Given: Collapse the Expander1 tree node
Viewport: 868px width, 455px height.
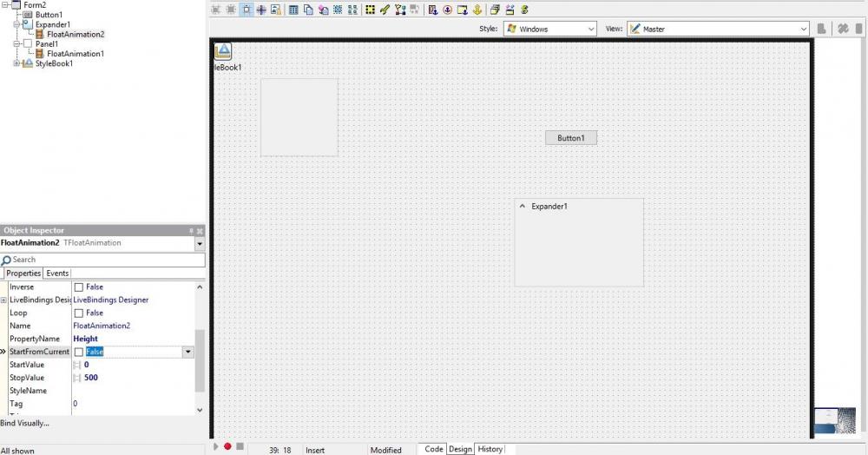Looking at the screenshot, I should tap(16, 24).
